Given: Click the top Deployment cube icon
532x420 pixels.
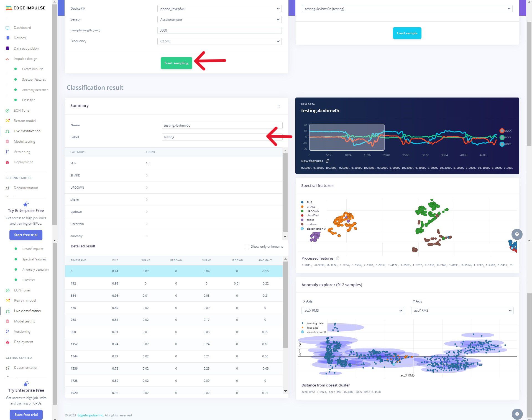Looking at the screenshot, I should point(7,162).
